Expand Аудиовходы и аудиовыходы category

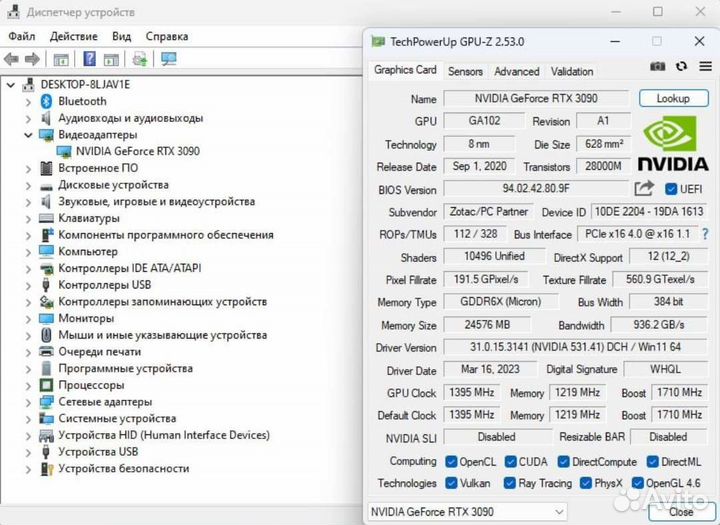tap(28, 119)
